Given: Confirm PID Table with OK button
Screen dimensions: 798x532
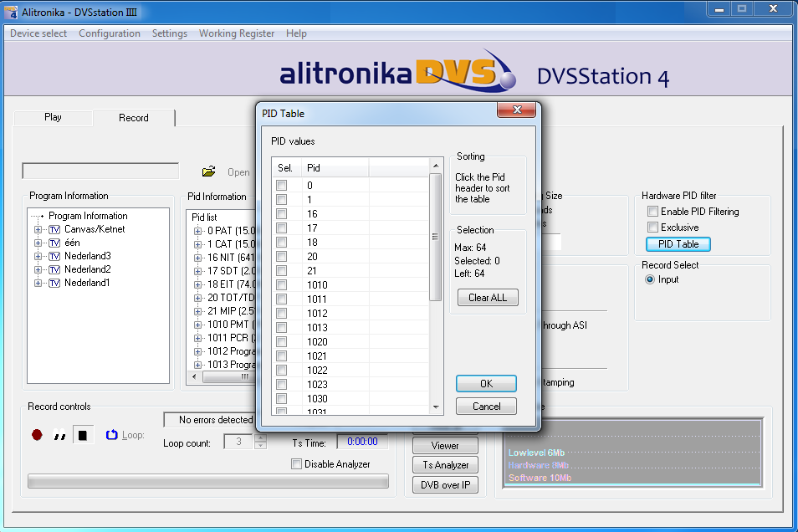Looking at the screenshot, I should tap(486, 383).
